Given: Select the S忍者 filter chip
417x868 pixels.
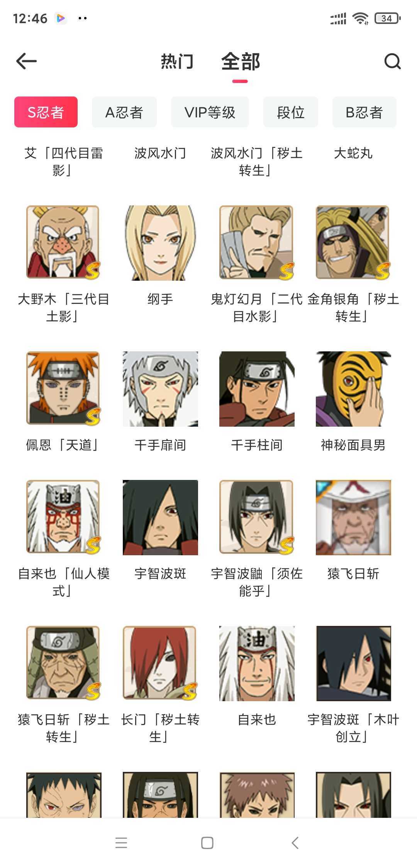Looking at the screenshot, I should pos(46,112).
